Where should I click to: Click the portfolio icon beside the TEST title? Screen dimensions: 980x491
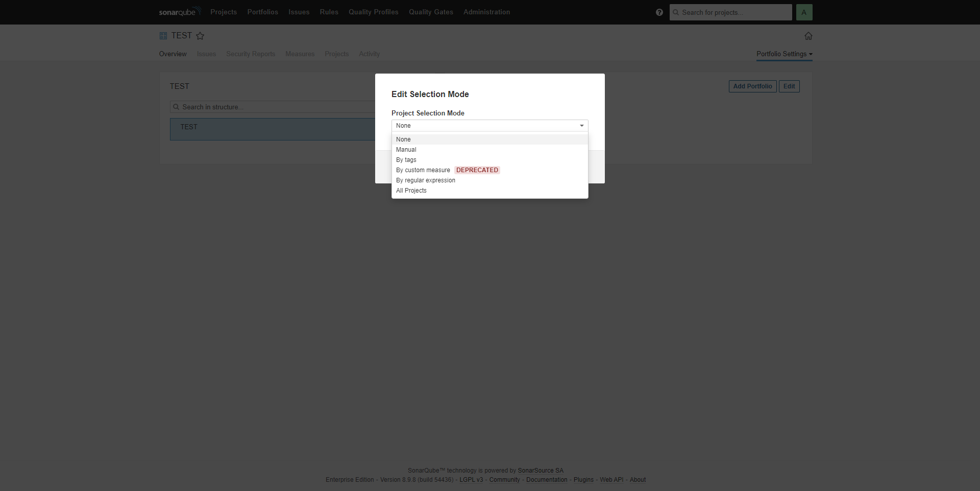click(163, 36)
